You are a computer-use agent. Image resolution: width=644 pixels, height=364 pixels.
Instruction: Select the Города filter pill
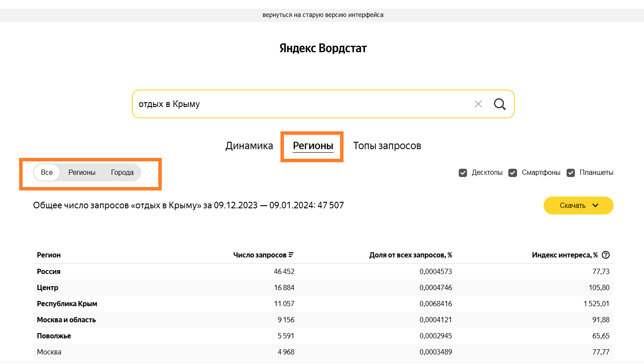[122, 172]
